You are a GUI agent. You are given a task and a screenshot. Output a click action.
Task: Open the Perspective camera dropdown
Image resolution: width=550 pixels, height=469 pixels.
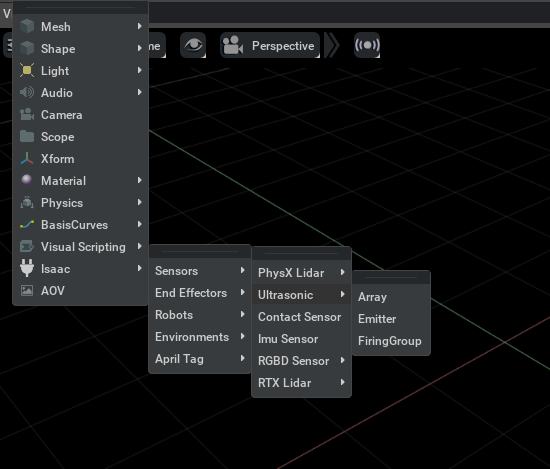pos(270,45)
